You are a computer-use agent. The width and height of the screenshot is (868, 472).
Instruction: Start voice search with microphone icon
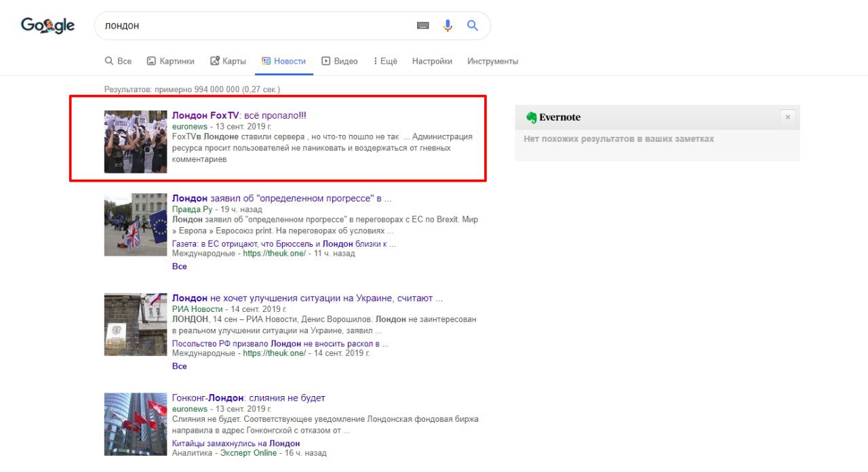click(x=448, y=26)
